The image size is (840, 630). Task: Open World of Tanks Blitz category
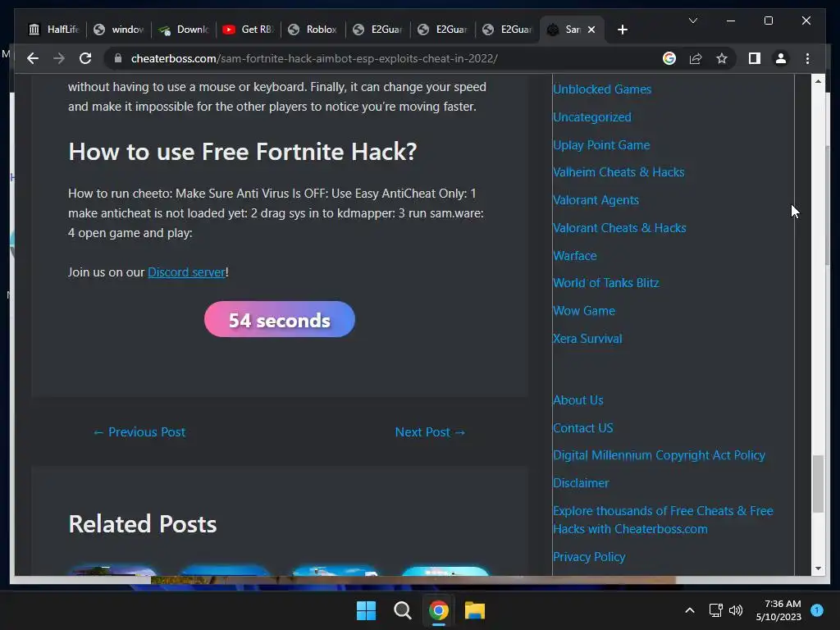pos(606,283)
